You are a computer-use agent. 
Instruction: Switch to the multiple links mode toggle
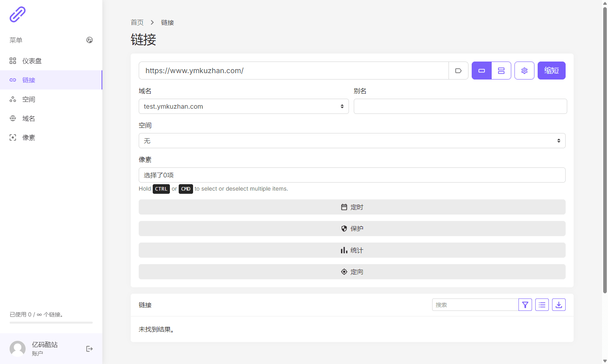coord(501,71)
